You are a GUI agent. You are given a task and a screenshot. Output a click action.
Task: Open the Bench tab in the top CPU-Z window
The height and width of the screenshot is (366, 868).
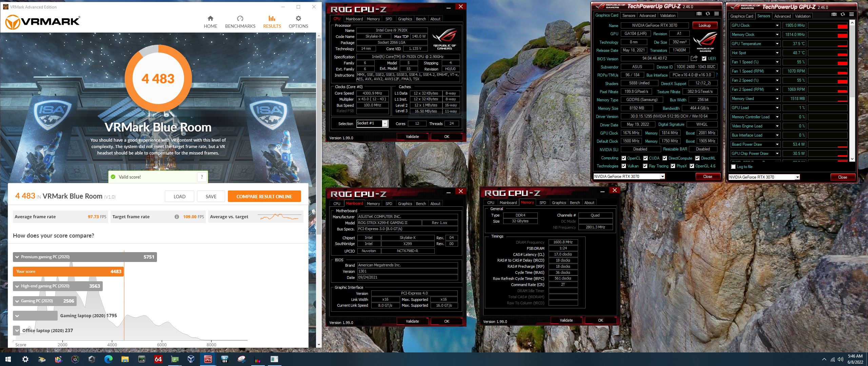tap(421, 19)
